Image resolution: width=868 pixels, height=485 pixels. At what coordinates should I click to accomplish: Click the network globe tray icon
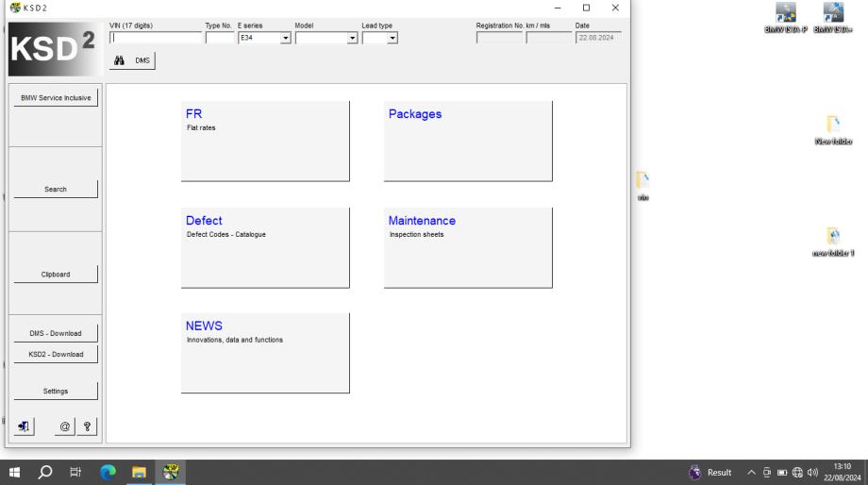point(797,473)
